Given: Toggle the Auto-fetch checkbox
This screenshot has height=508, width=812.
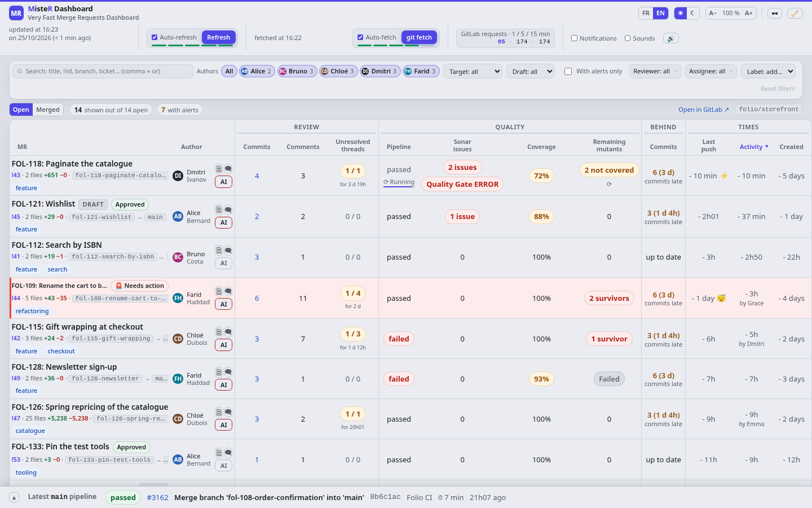Looking at the screenshot, I should (360, 37).
